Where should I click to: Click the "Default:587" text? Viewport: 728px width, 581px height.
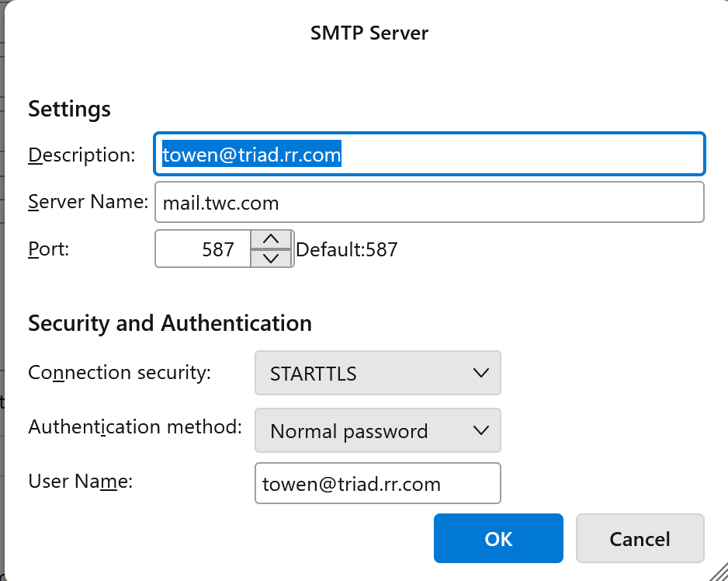click(x=347, y=249)
